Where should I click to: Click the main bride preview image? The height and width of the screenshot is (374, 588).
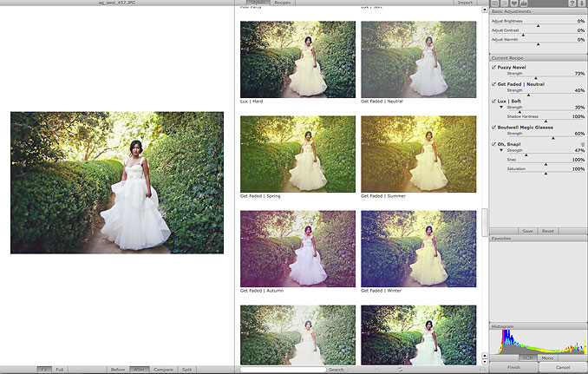click(117, 183)
